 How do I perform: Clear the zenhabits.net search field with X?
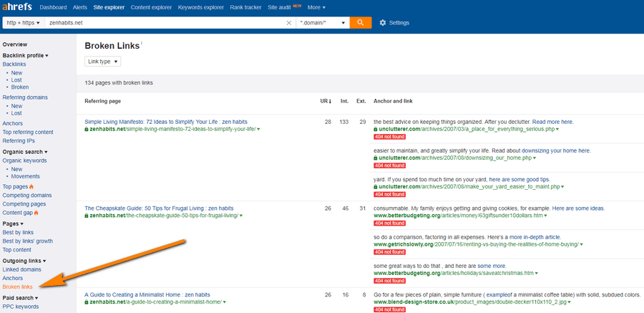point(289,23)
